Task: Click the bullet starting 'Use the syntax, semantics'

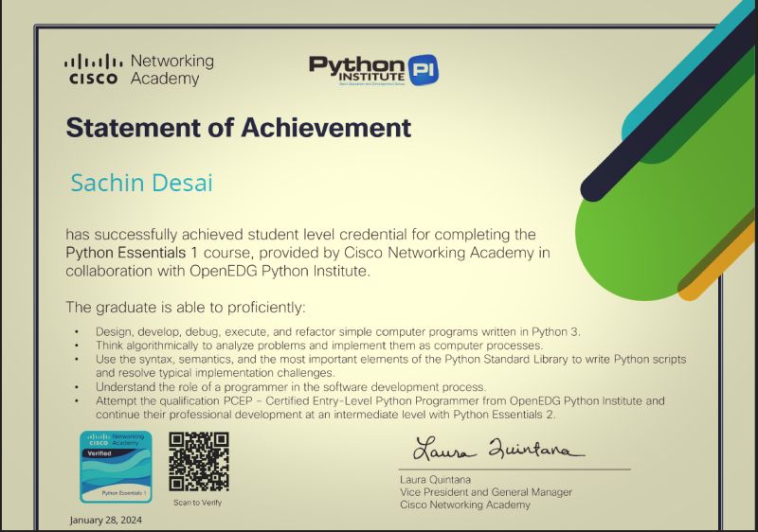Action: click(391, 366)
